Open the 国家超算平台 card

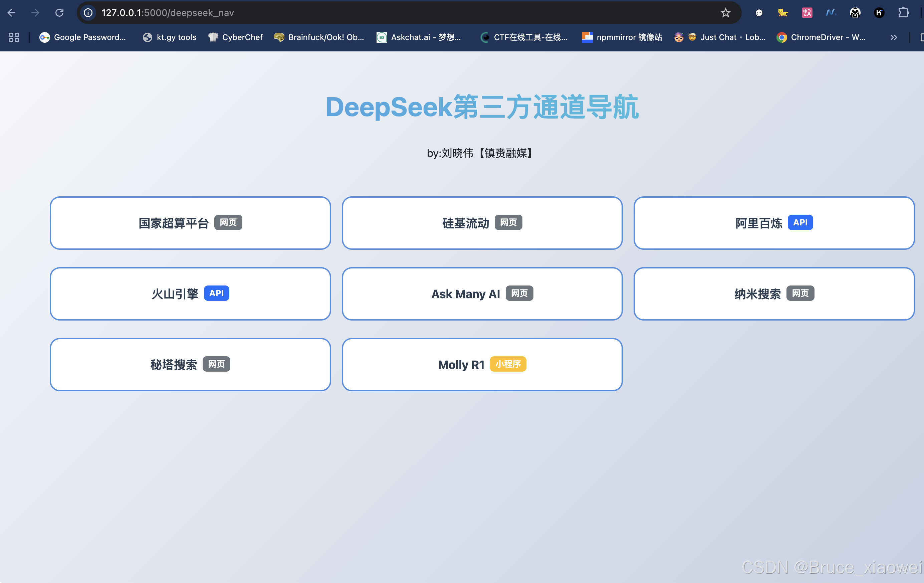pos(190,223)
